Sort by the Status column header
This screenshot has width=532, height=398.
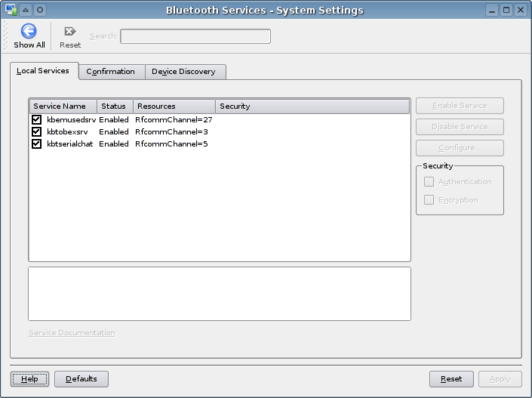click(115, 106)
